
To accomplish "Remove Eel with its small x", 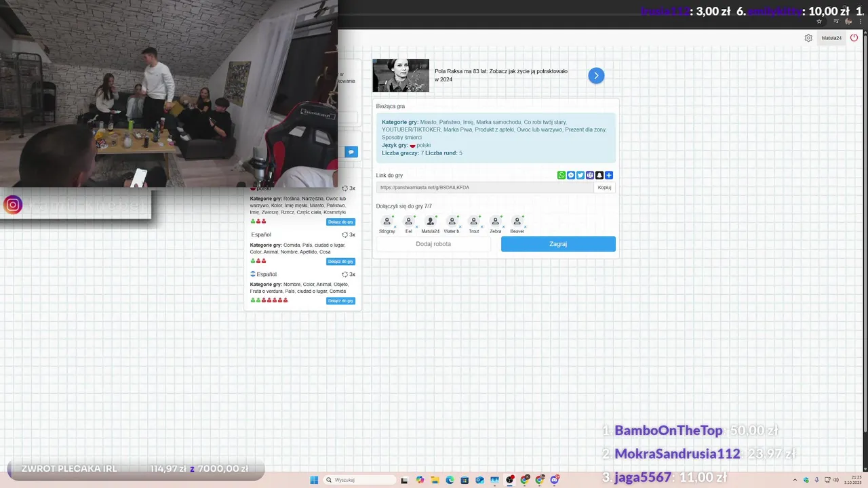I will click(x=417, y=227).
